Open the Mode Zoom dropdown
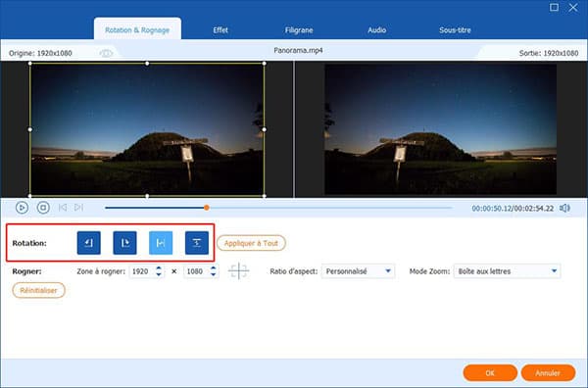The width and height of the screenshot is (588, 388). 507,271
